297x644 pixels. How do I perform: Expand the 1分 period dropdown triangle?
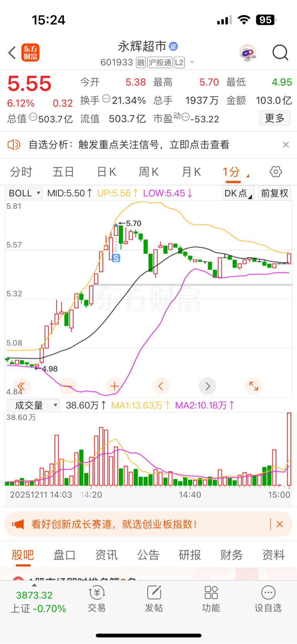[x=247, y=176]
